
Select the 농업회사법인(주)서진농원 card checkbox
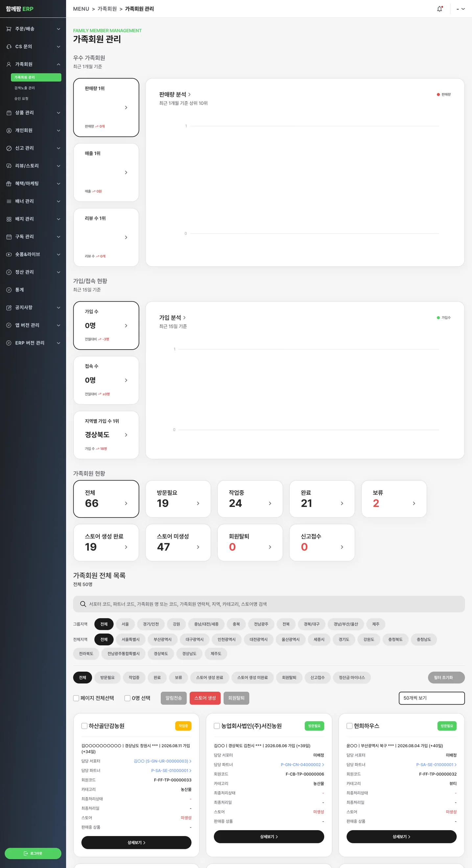pos(217,726)
